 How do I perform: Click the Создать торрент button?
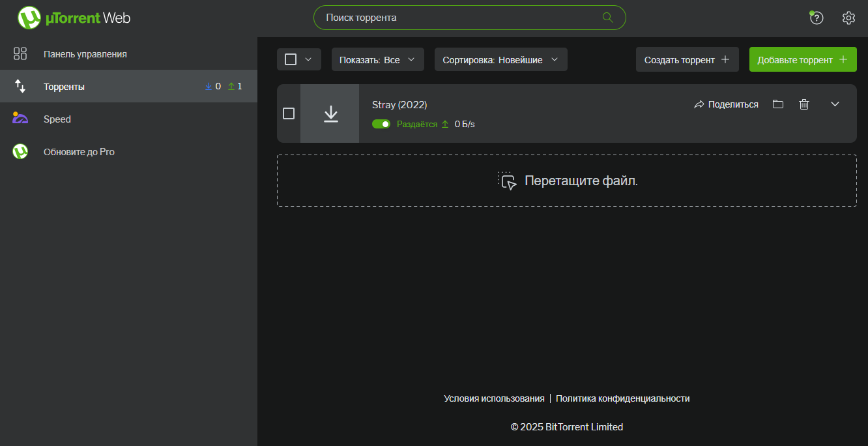tap(687, 59)
